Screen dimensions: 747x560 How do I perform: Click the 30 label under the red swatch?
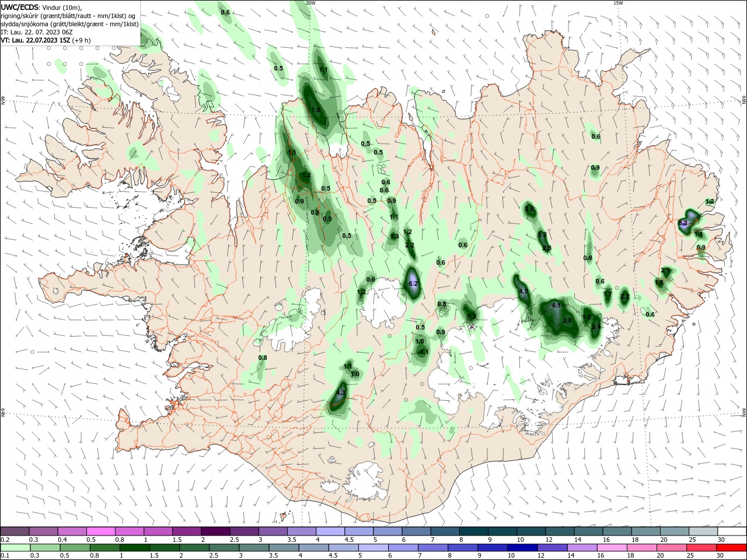(721, 556)
